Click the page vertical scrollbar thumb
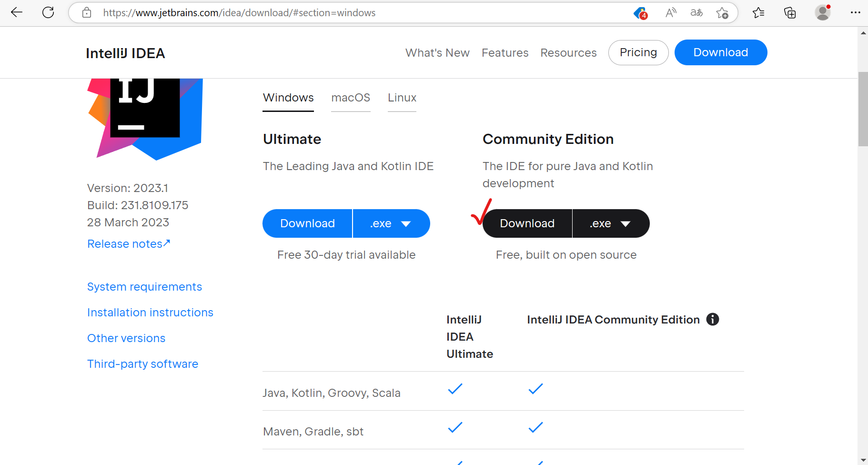The image size is (868, 465). [863, 110]
